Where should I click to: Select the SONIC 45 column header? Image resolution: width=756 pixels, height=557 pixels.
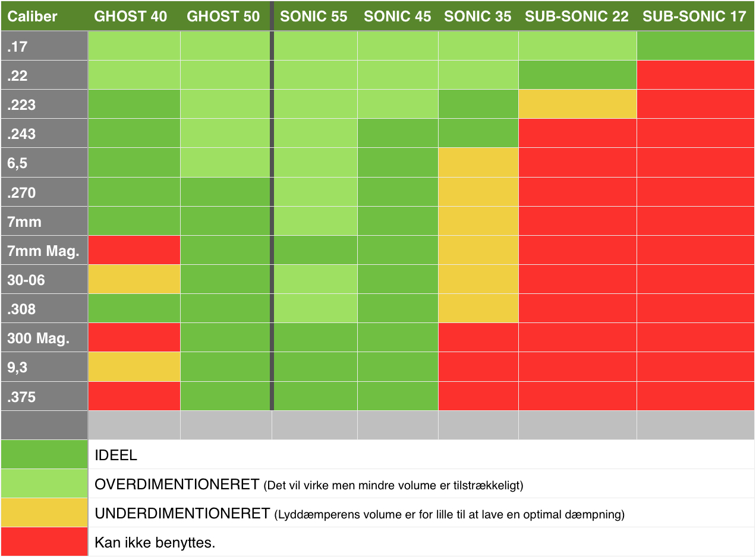click(x=398, y=16)
